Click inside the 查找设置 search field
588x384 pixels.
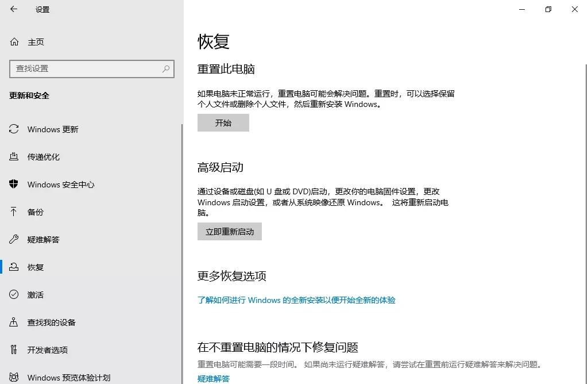(x=86, y=68)
